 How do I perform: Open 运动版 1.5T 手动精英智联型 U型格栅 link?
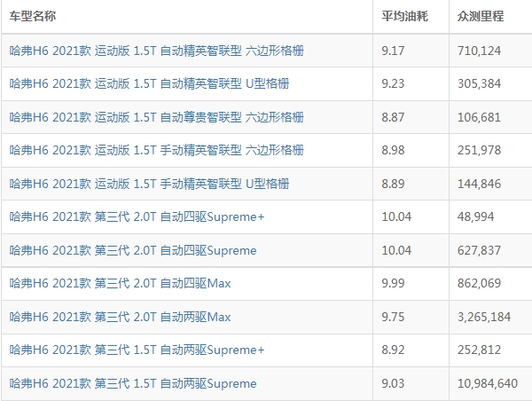(x=149, y=184)
